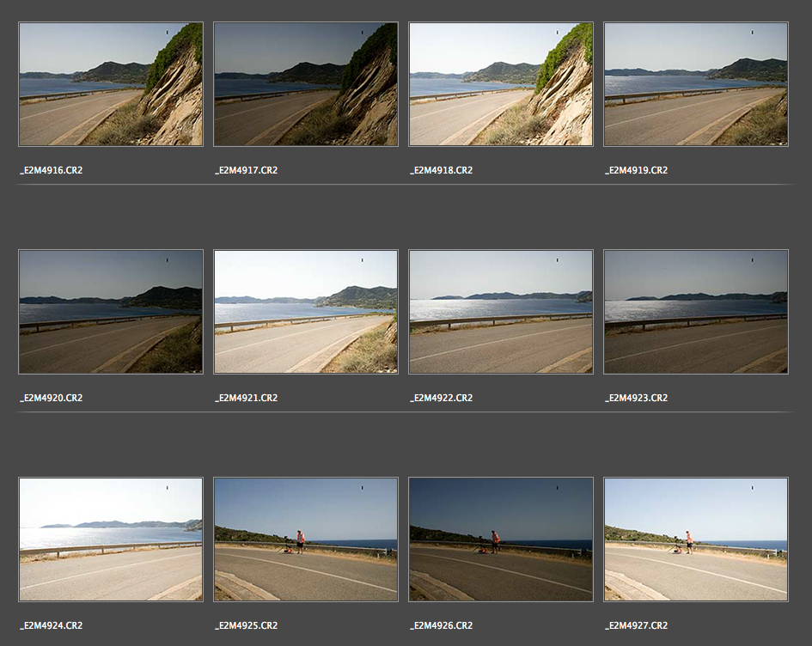Click the _E2M4918.CR2 filename text
This screenshot has width=812, height=646.
coord(441,170)
